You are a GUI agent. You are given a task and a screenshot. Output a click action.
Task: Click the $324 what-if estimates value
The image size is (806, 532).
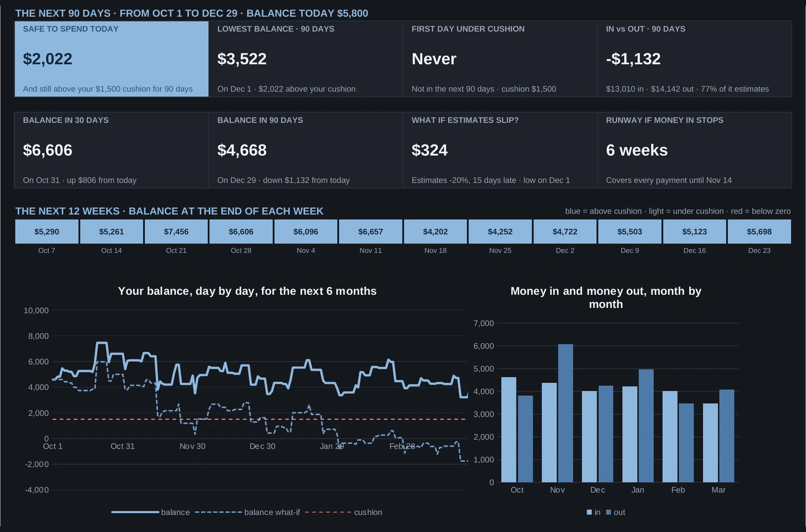[430, 150]
